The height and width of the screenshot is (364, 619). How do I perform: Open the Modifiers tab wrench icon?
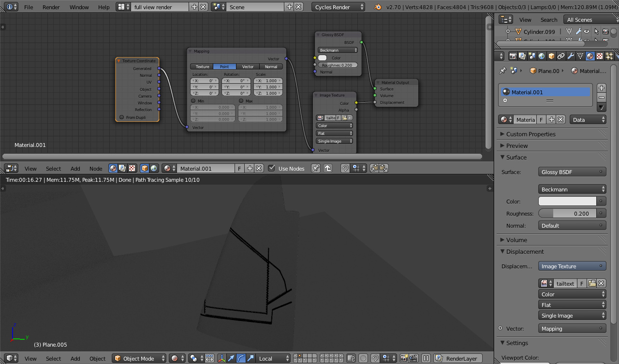click(571, 56)
